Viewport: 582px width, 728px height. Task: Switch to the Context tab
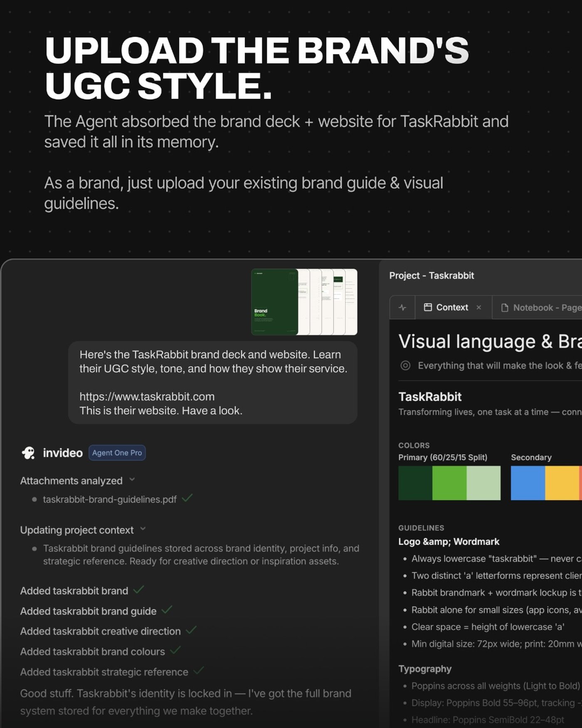click(x=454, y=307)
